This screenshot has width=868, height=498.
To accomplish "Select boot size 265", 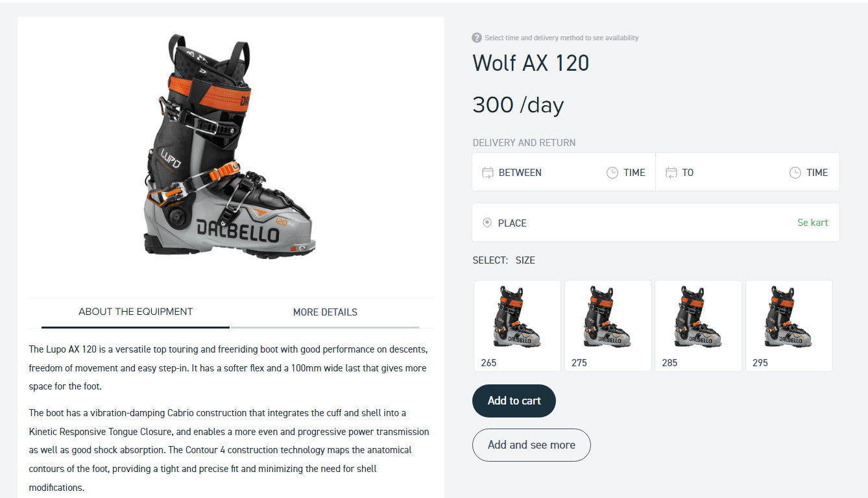I will pos(517,326).
